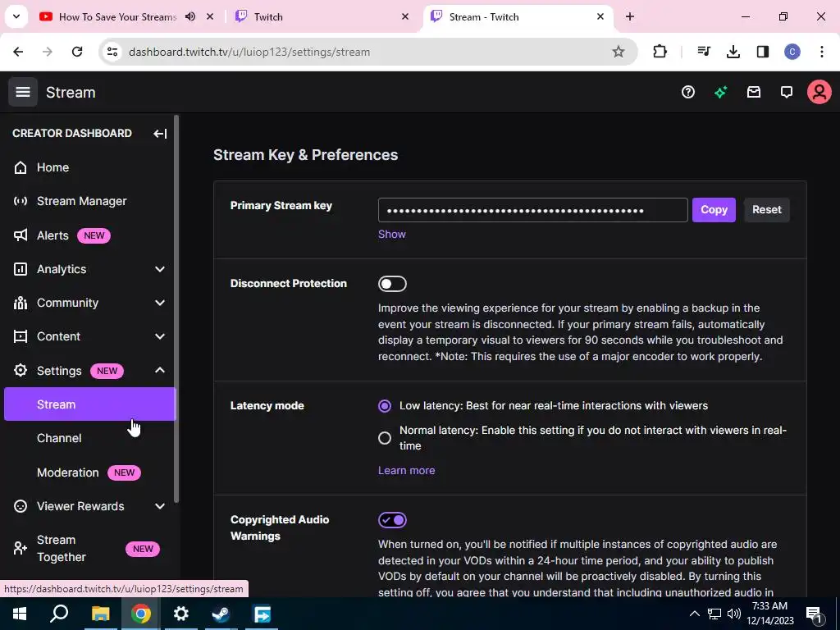This screenshot has height=630, width=840.
Task: Click the Settings gear icon in sidebar
Action: pyautogui.click(x=21, y=370)
